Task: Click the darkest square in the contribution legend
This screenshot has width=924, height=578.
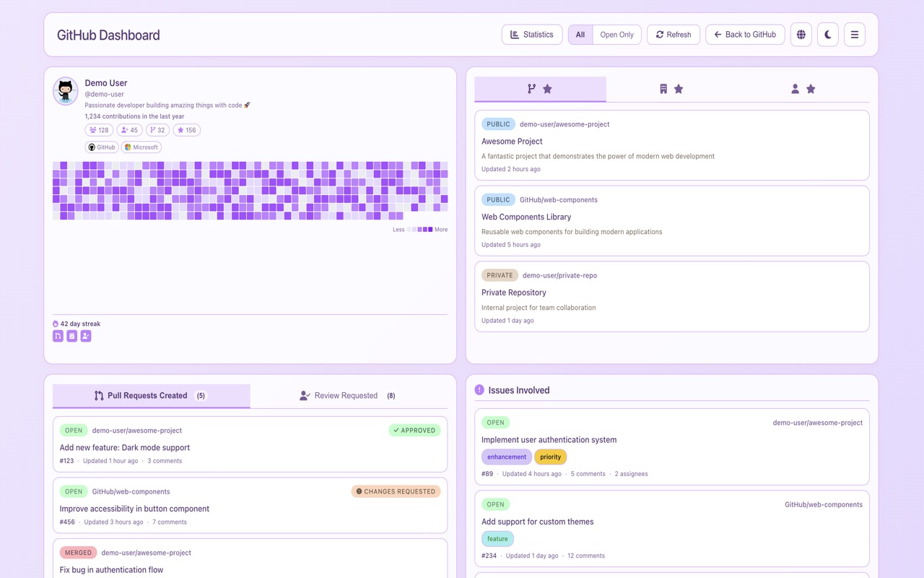Action: [x=432, y=229]
